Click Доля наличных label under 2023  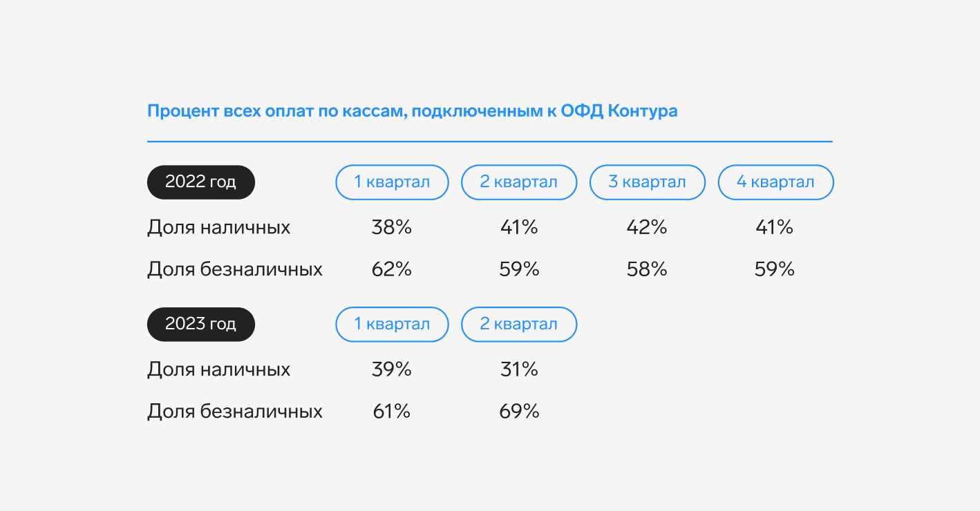(219, 370)
